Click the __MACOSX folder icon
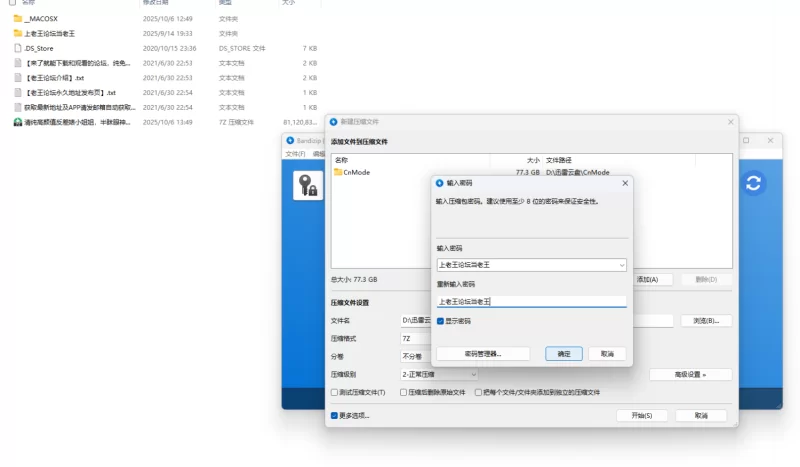Image resolution: width=800 pixels, height=467 pixels. (18, 18)
